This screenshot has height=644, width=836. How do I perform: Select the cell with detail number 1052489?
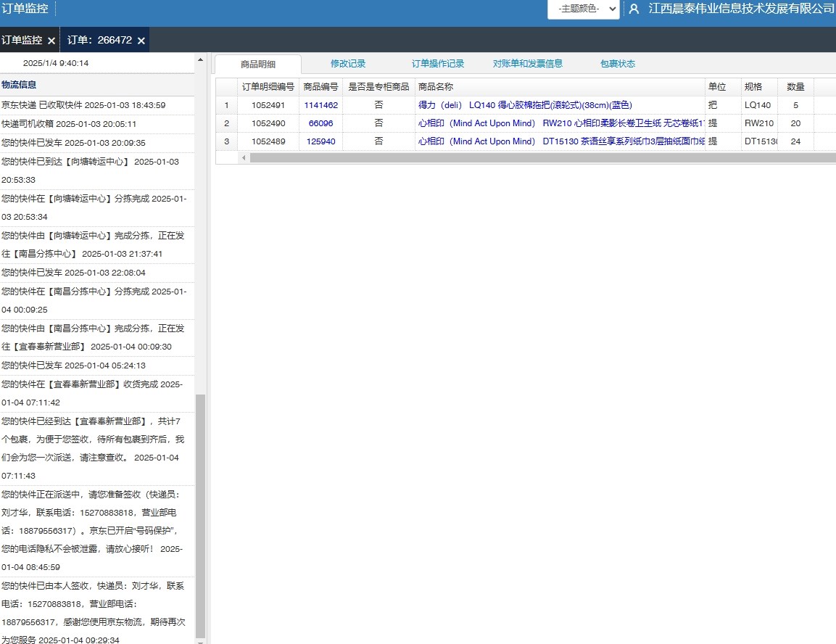point(268,141)
